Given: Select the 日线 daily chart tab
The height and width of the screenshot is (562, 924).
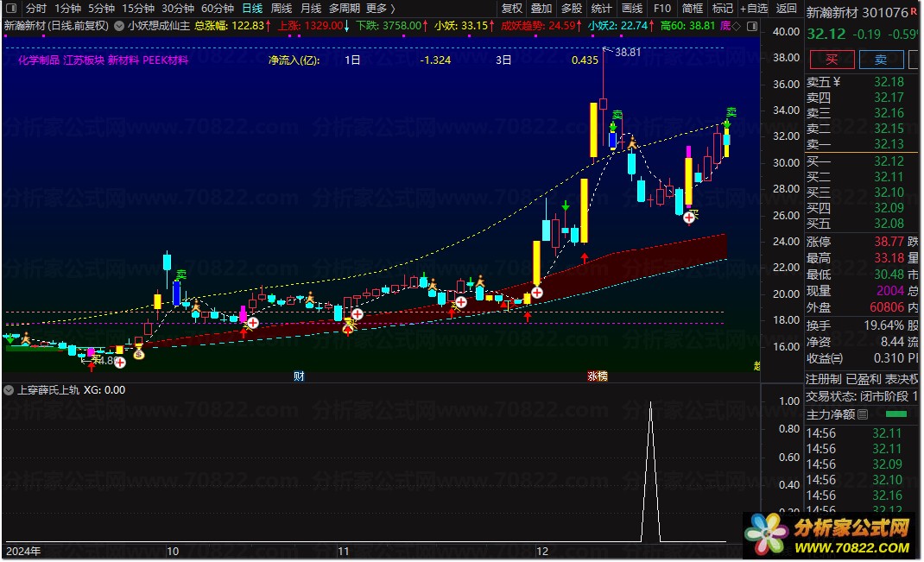Looking at the screenshot, I should pyautogui.click(x=252, y=9).
